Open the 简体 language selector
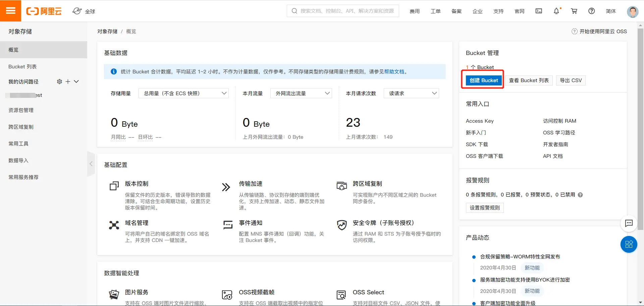Image resolution: width=644 pixels, height=306 pixels. pyautogui.click(x=611, y=11)
